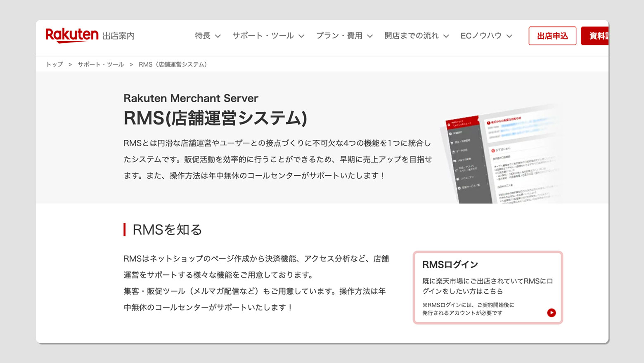Click the 出店申込 button
The height and width of the screenshot is (363, 644).
552,36
